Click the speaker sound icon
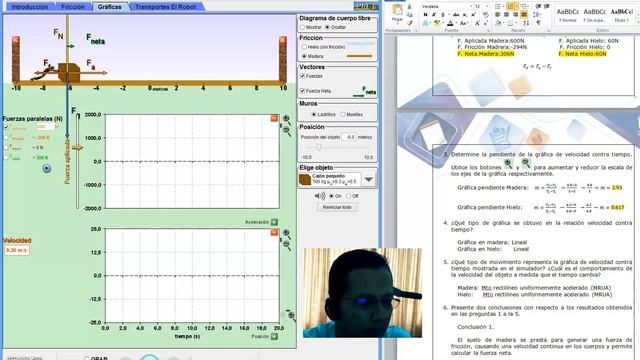 coord(320,196)
